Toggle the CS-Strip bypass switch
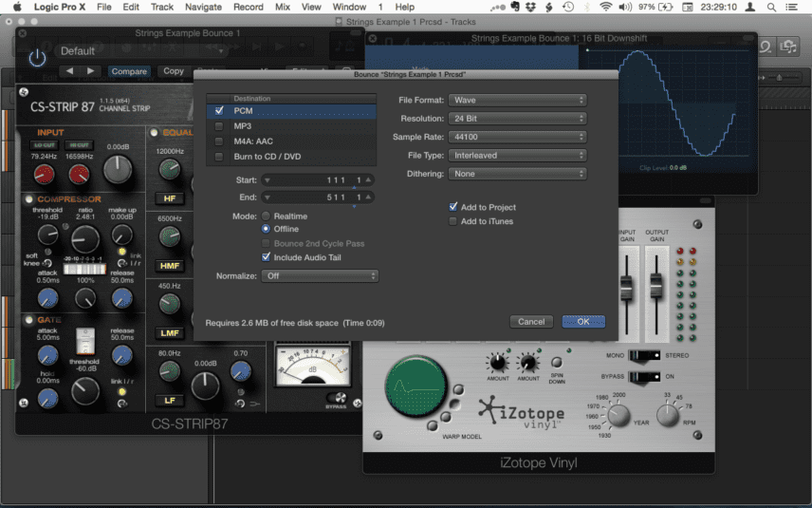This screenshot has height=508, width=812. [336, 398]
